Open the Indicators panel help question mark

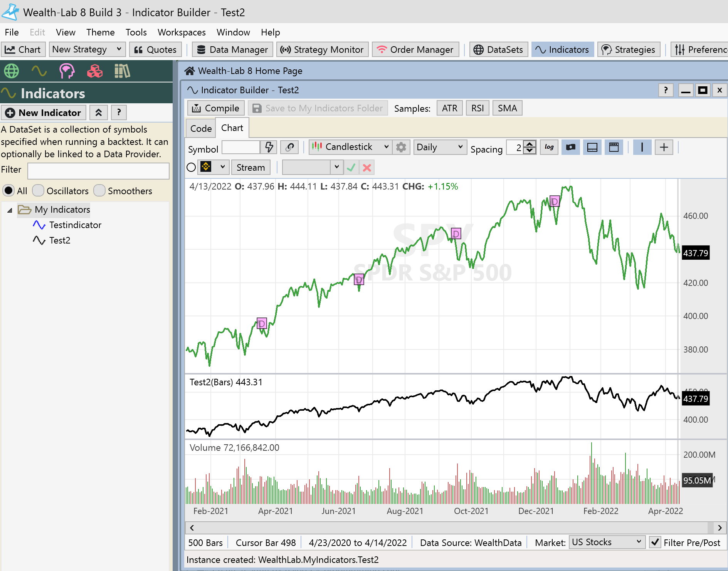click(119, 113)
